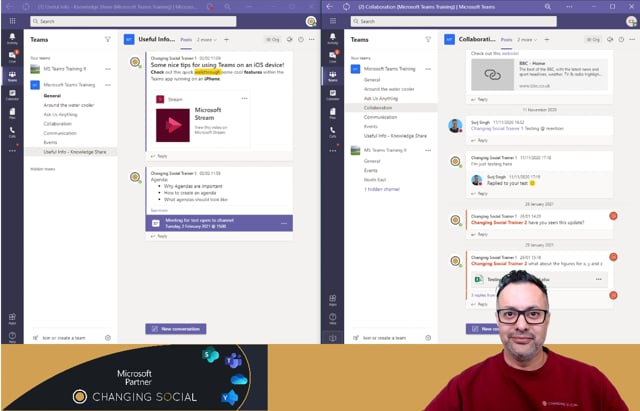Open Apps store in right window's app bar

tap(333, 300)
